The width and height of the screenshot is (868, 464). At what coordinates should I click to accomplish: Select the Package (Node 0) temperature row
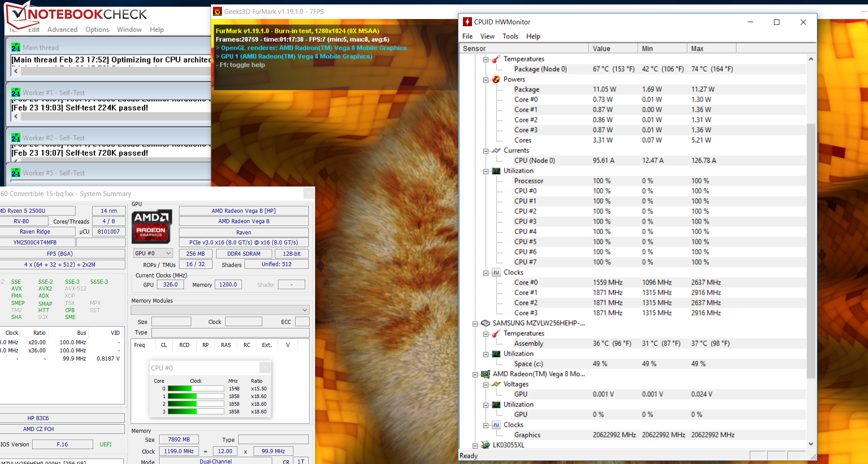pos(633,69)
